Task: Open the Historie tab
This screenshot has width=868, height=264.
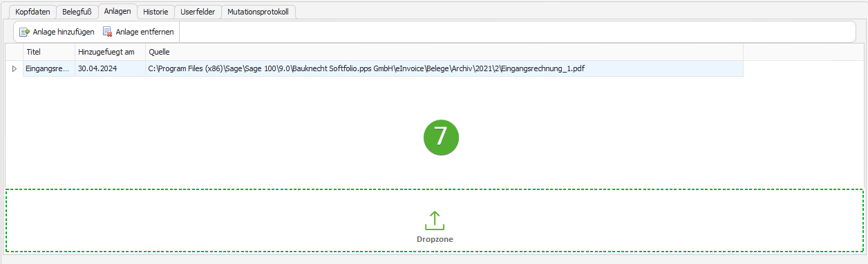Action: pos(155,12)
